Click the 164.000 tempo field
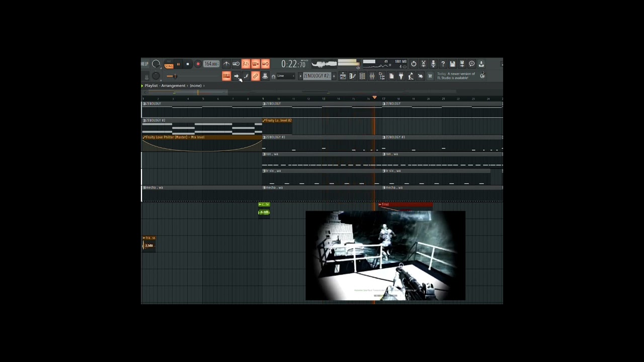644x362 pixels. [211, 64]
